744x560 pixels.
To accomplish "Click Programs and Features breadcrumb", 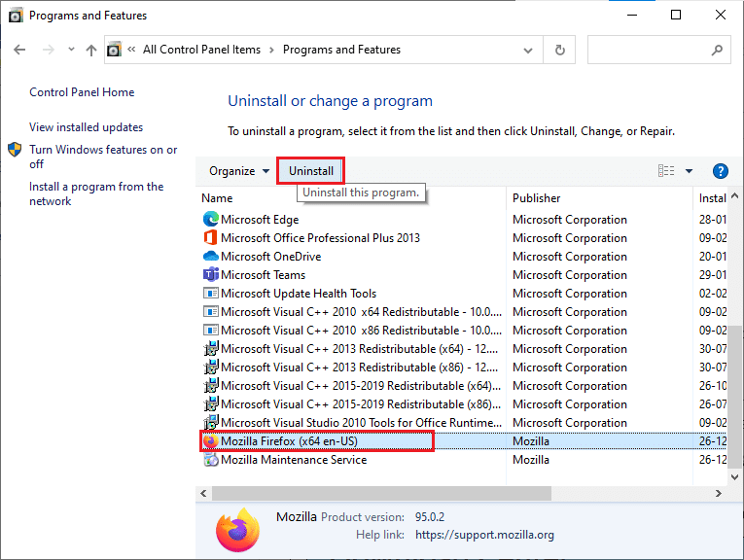I will 341,50.
